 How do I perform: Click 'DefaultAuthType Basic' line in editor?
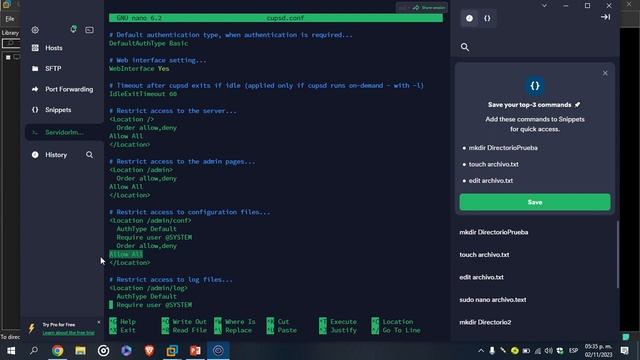coord(149,43)
